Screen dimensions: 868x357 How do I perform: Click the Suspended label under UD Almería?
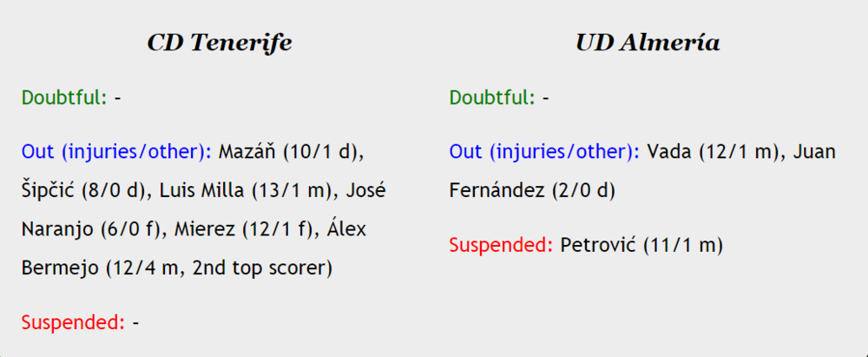[x=501, y=245]
